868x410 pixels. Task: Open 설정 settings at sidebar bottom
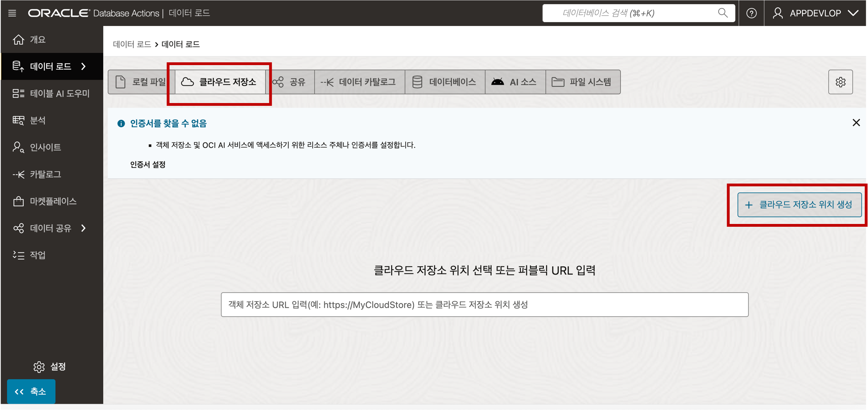(x=50, y=367)
